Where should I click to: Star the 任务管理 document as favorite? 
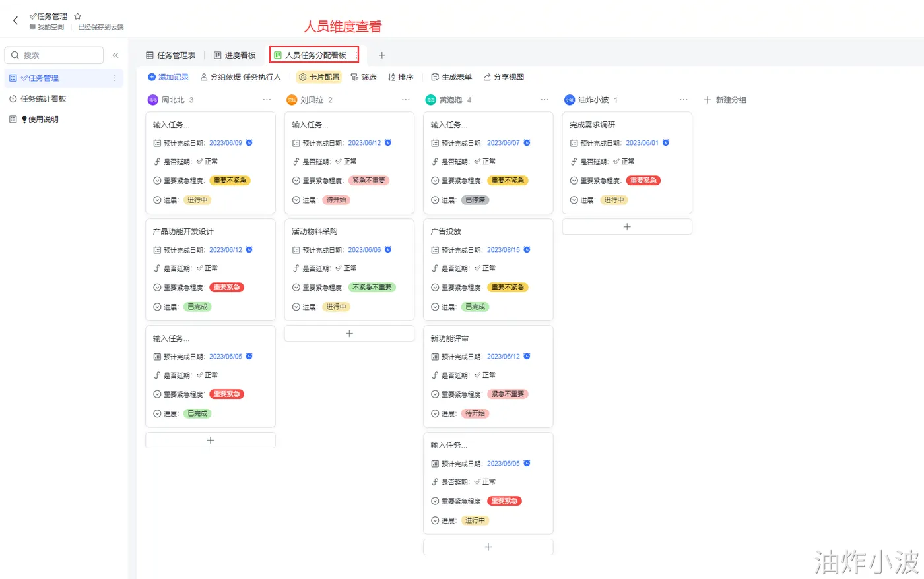point(78,16)
